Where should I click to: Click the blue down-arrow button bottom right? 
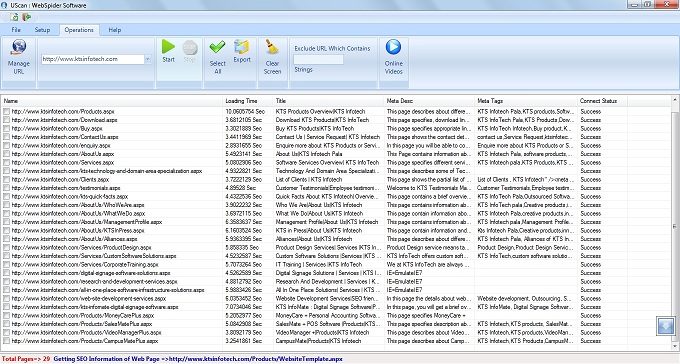pos(666,325)
